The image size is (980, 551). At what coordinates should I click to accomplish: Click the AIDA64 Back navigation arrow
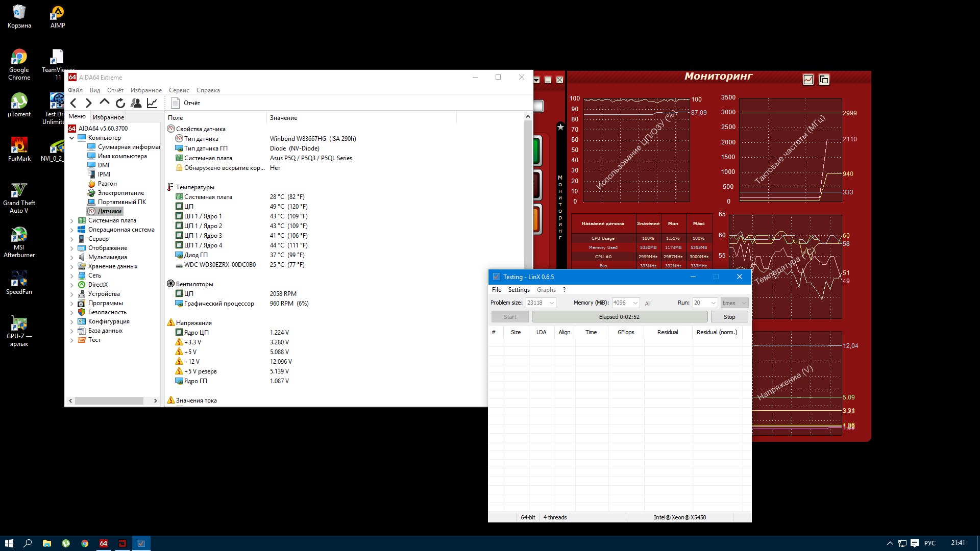pos(73,103)
